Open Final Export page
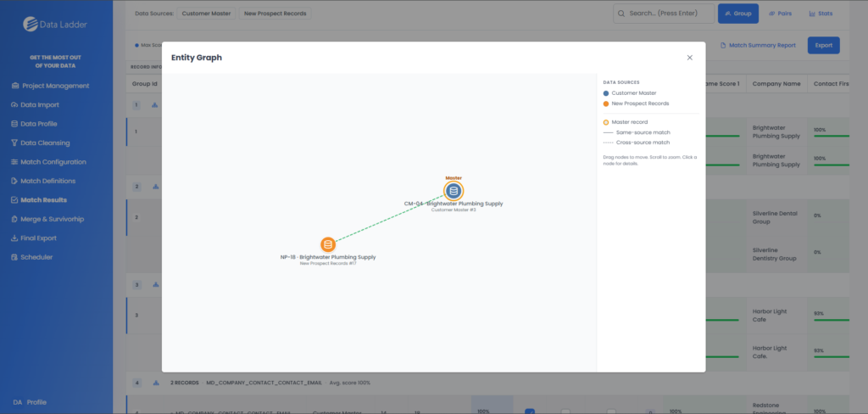 pos(34,238)
